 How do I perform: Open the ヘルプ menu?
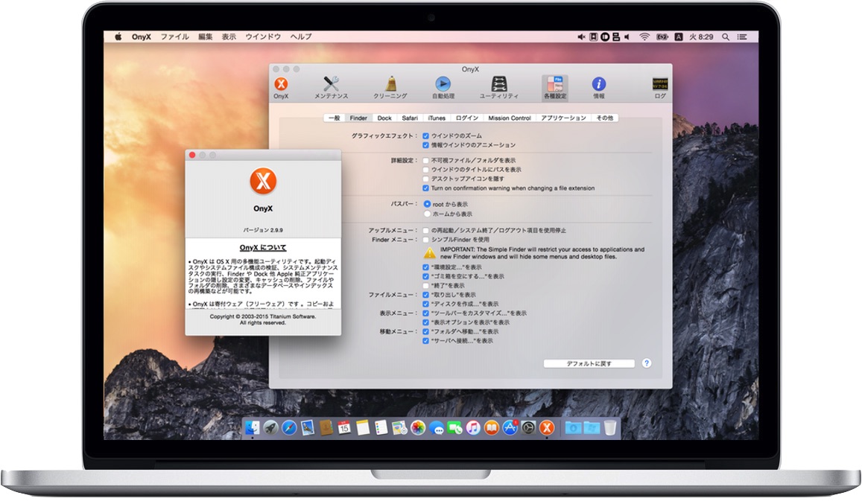(301, 36)
